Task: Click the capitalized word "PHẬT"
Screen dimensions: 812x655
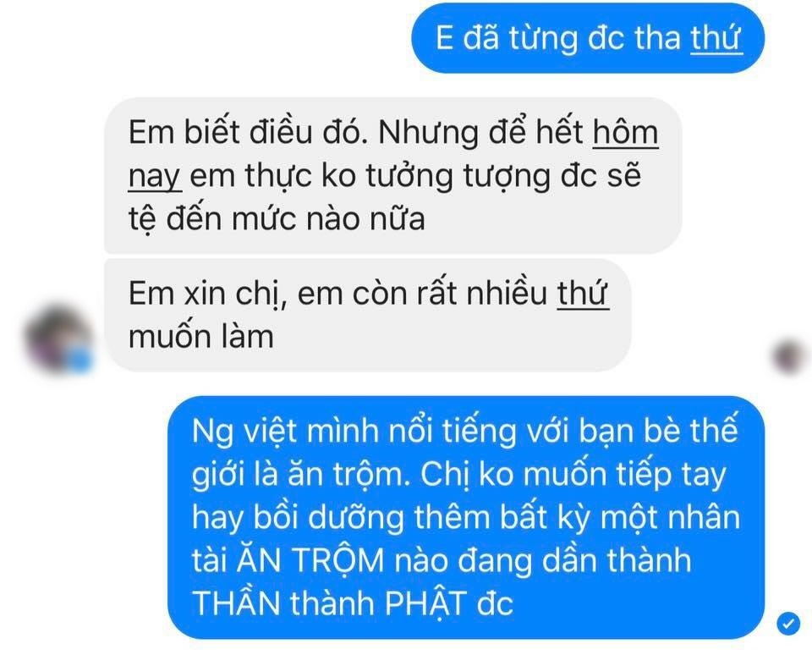Action: tap(425, 603)
